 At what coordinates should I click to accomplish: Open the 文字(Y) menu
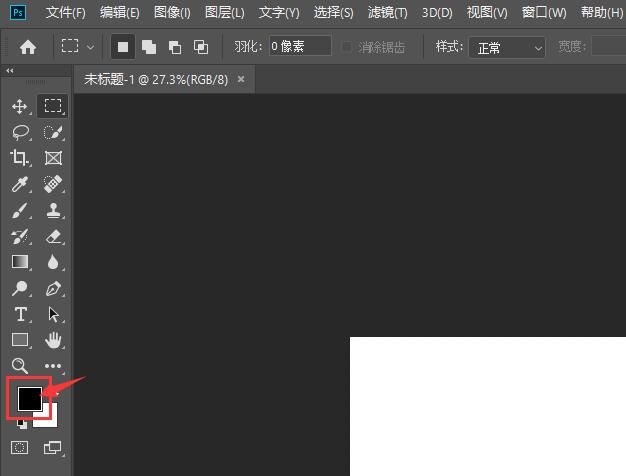(279, 13)
